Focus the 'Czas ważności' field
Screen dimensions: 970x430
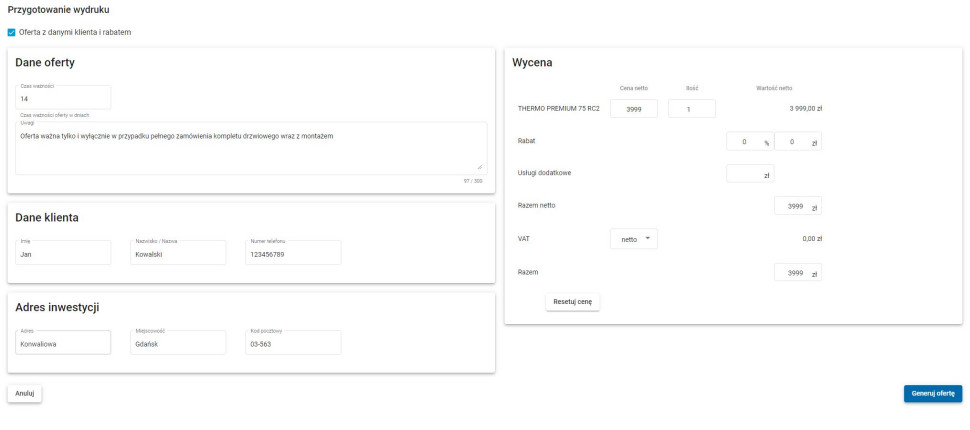(x=63, y=99)
